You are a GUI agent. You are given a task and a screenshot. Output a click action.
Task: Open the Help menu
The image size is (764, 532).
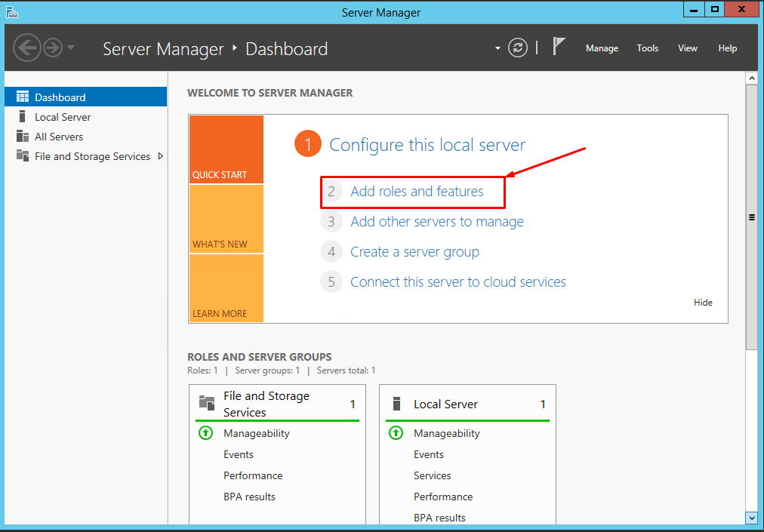click(x=728, y=48)
